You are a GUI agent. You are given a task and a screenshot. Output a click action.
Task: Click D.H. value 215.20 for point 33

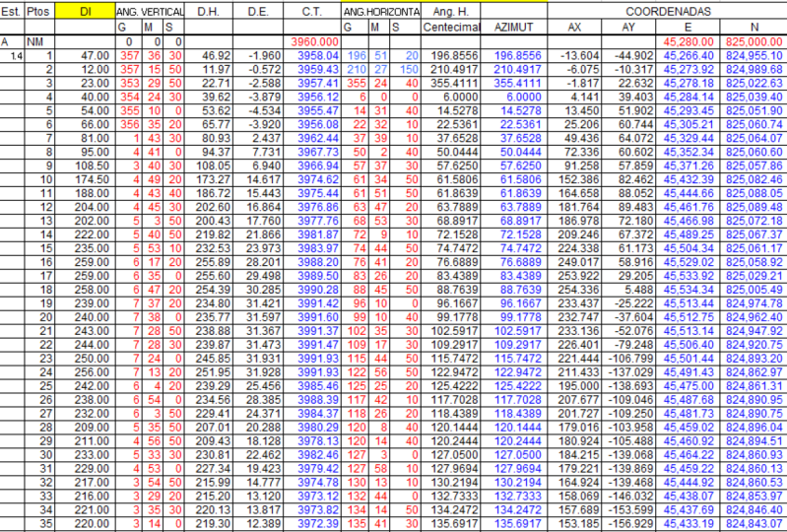coord(213,496)
